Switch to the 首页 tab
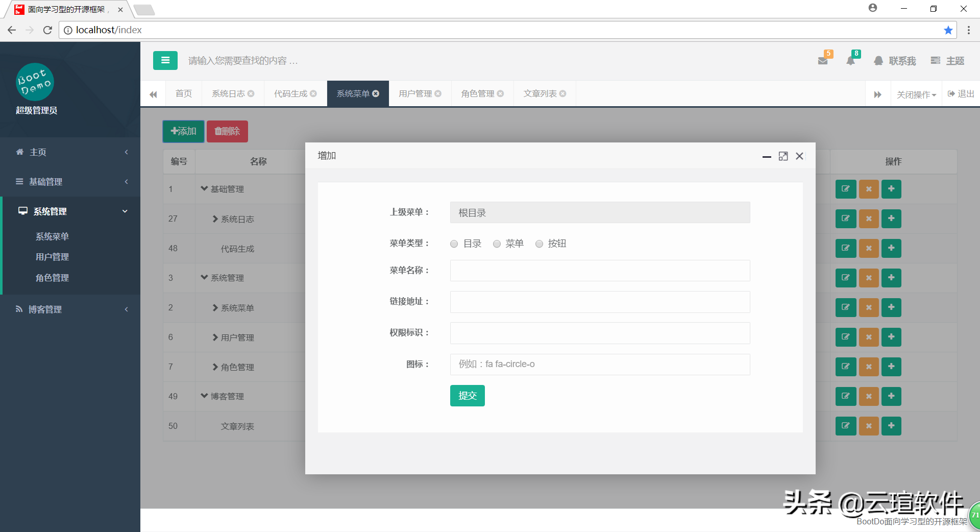The width and height of the screenshot is (980, 532). pyautogui.click(x=184, y=93)
